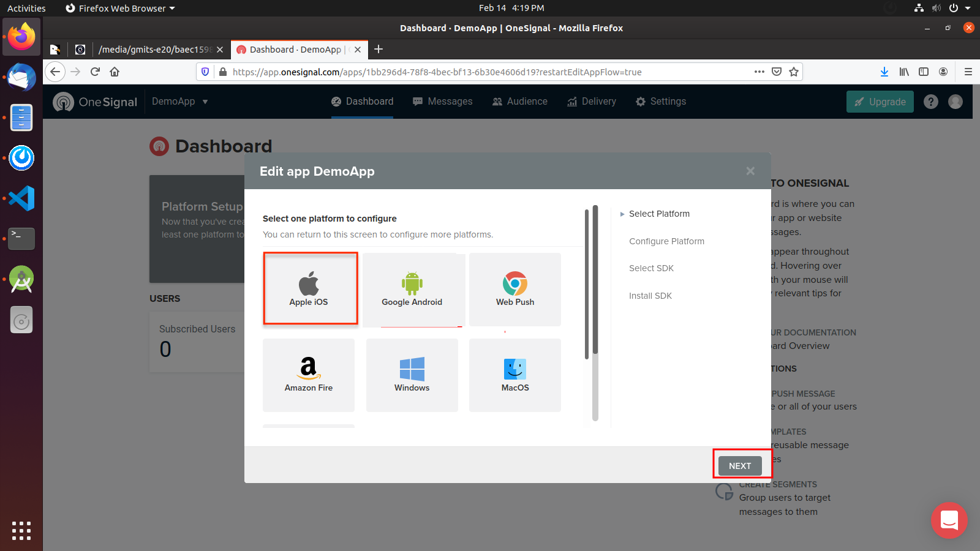Open the DemoApp app switcher dropdown
980x551 pixels.
(180, 102)
